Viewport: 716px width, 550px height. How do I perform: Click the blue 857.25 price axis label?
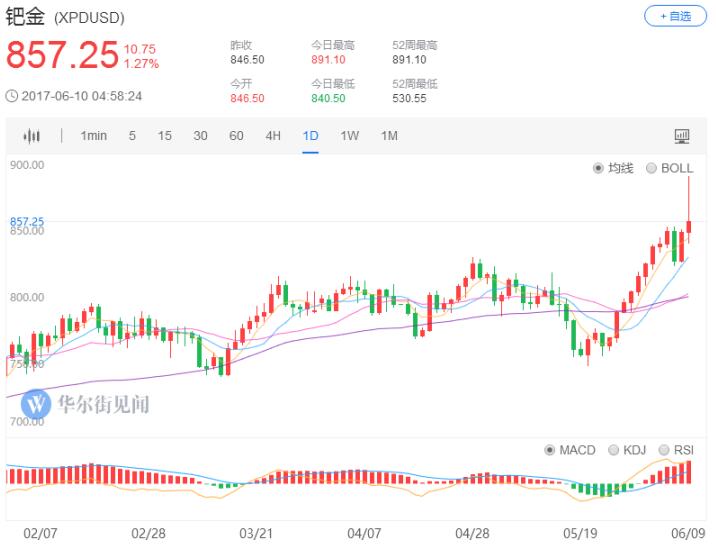click(x=27, y=221)
